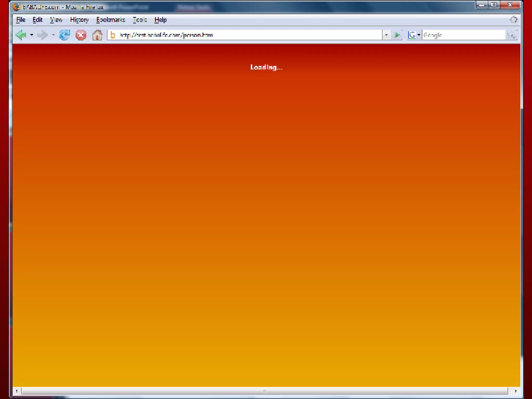Click the Forward arrow button
This screenshot has width=532, height=399.
pos(42,35)
